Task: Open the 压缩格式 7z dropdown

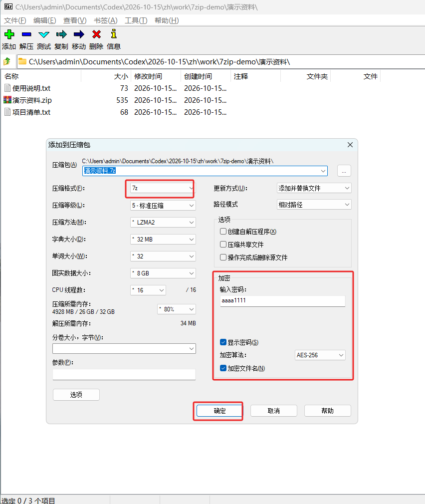Action: point(163,188)
